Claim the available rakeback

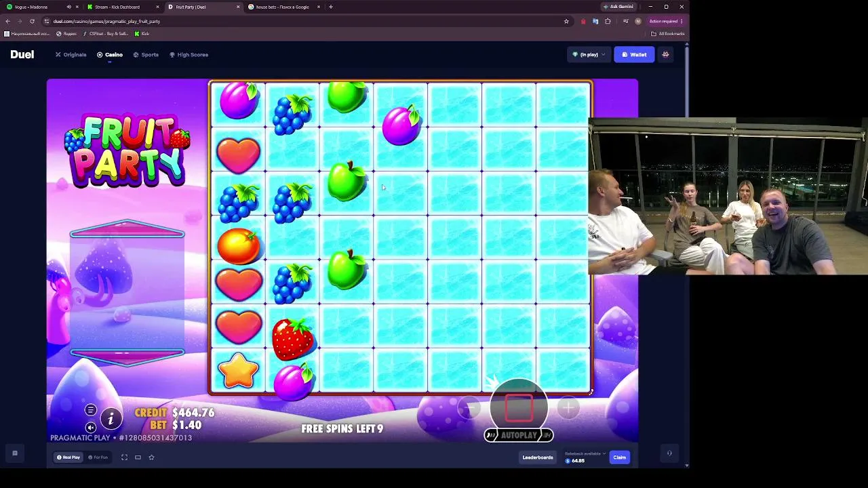point(620,457)
